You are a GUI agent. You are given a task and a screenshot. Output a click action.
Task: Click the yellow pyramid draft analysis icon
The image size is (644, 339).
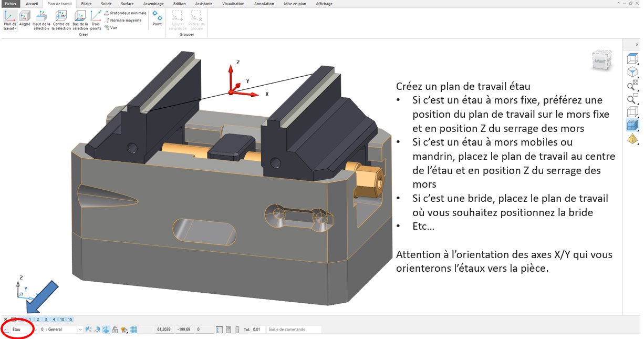(632, 139)
